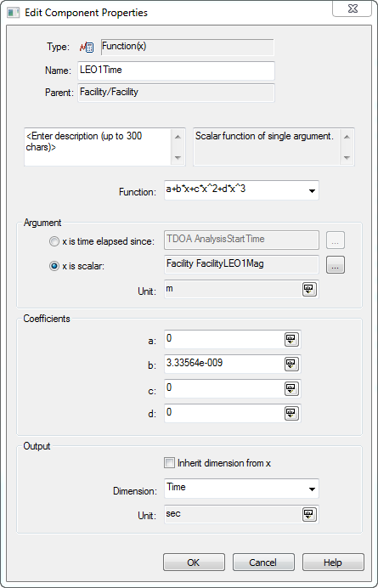Click unit selector icon for Argument unit m
The width and height of the screenshot is (378, 588).
tap(309, 289)
